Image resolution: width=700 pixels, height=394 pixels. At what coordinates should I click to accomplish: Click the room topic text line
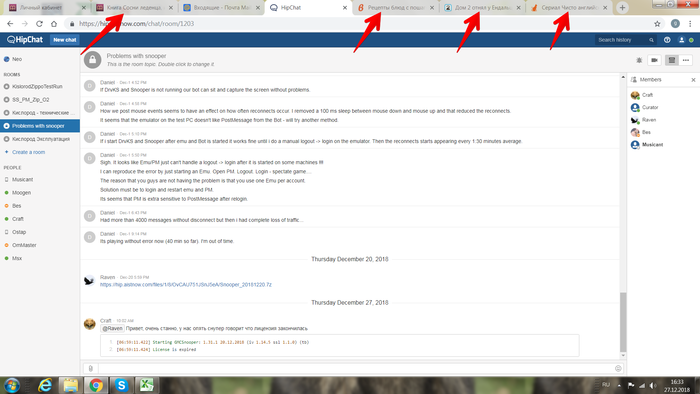tap(160, 64)
